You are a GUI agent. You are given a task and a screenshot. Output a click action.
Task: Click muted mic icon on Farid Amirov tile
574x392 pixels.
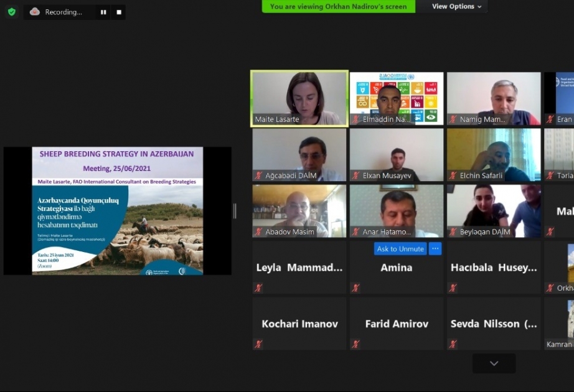[x=355, y=344]
